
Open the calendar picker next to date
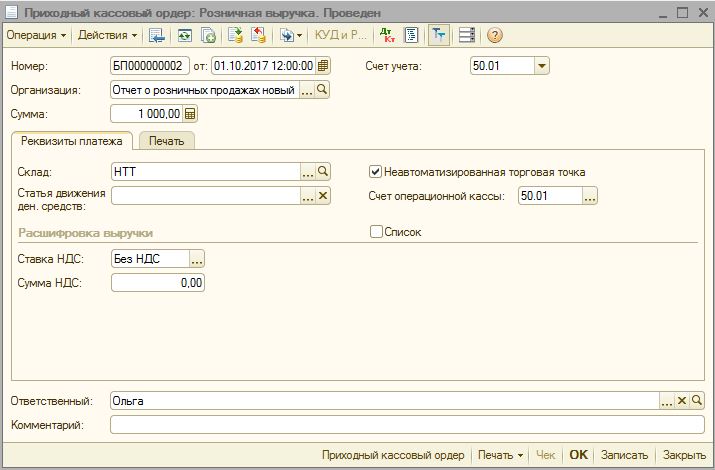[323, 67]
